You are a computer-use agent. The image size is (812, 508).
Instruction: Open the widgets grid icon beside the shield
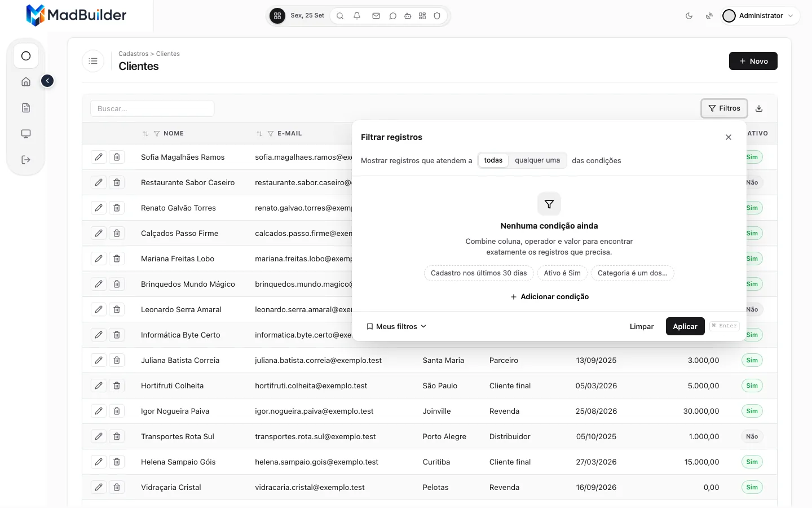pos(422,16)
